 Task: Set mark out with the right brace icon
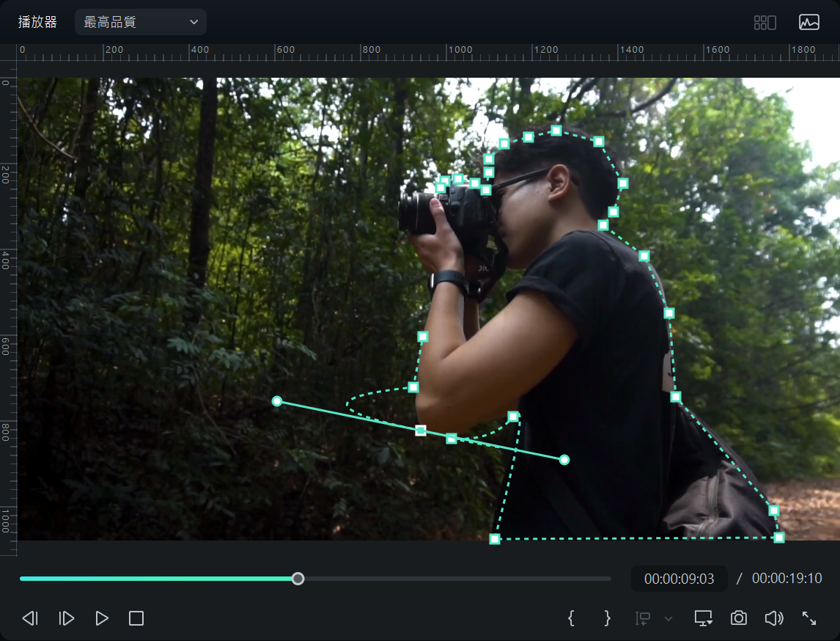[607, 618]
